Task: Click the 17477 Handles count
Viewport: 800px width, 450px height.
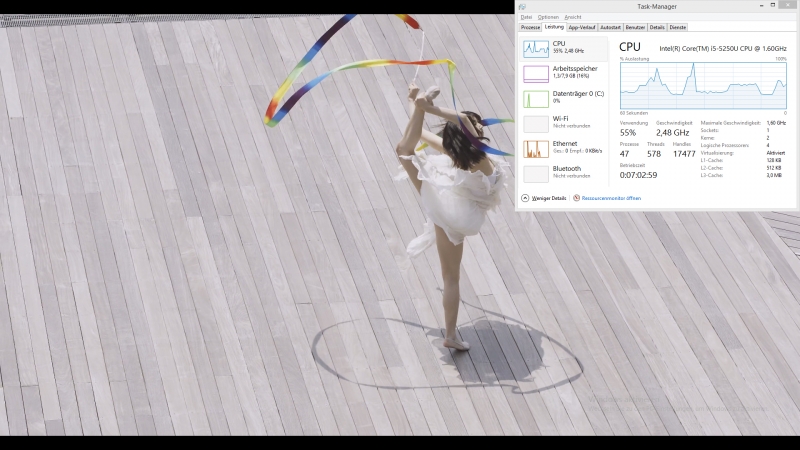Action: point(684,154)
